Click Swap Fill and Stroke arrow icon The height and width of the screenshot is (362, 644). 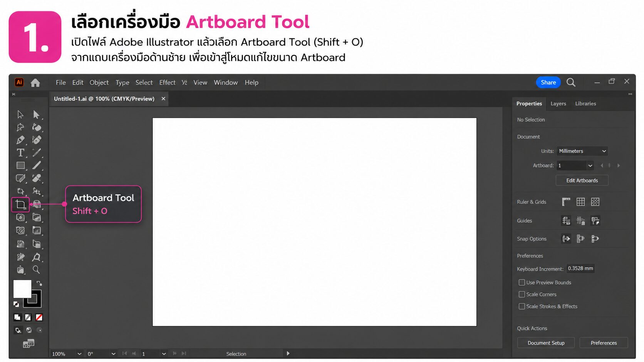(39, 283)
